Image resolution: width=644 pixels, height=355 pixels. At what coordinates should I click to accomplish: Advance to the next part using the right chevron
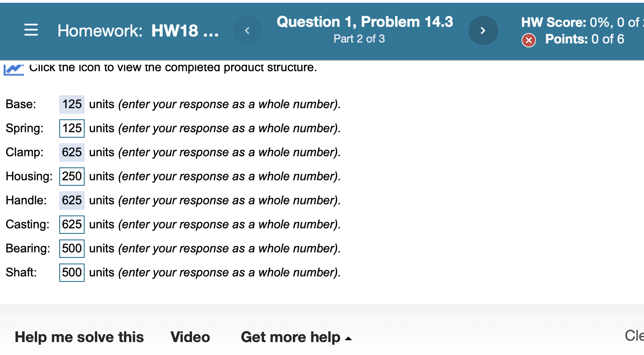483,31
